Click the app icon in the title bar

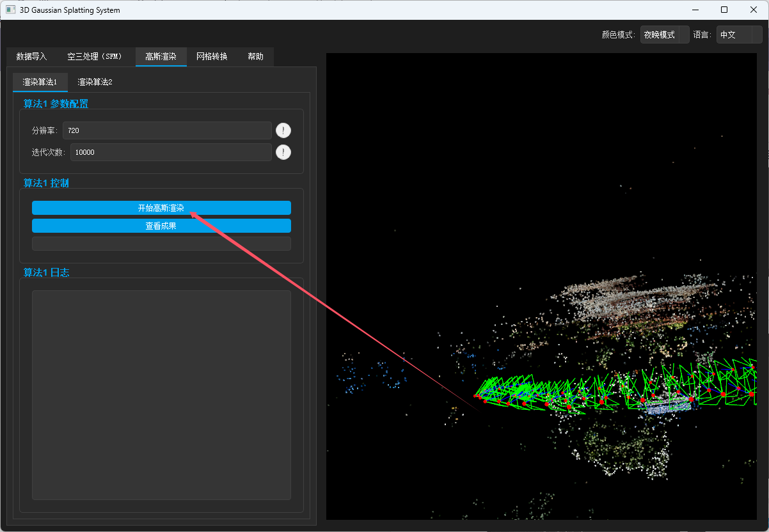pos(10,10)
